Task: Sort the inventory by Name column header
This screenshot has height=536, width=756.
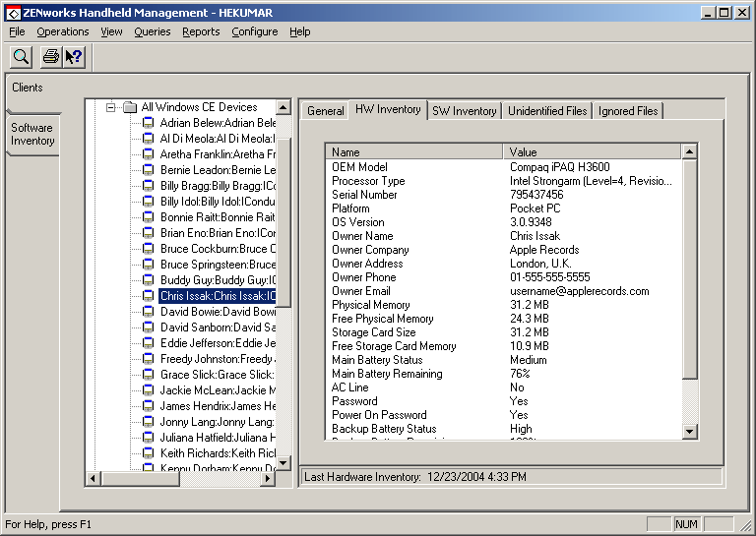Action: pyautogui.click(x=413, y=152)
